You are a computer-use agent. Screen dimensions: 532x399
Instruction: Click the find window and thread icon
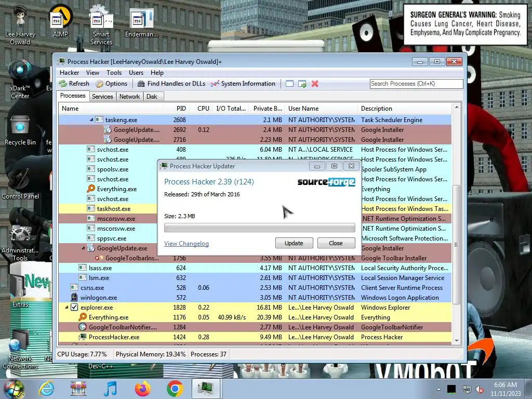pyautogui.click(x=302, y=84)
